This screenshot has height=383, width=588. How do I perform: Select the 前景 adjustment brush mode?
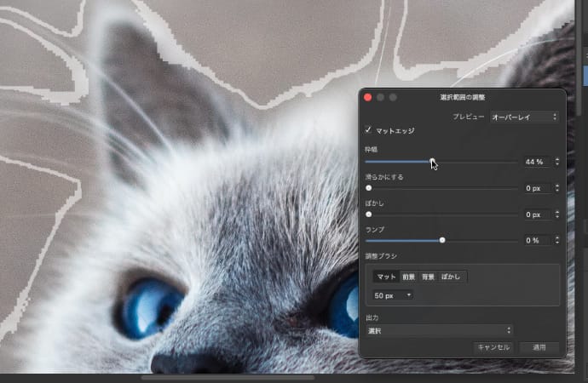point(408,277)
